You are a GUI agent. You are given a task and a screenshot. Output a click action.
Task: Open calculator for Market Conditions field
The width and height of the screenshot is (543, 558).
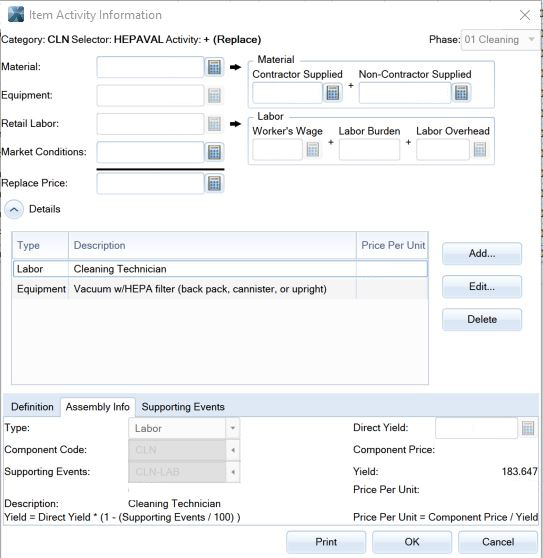(x=214, y=152)
